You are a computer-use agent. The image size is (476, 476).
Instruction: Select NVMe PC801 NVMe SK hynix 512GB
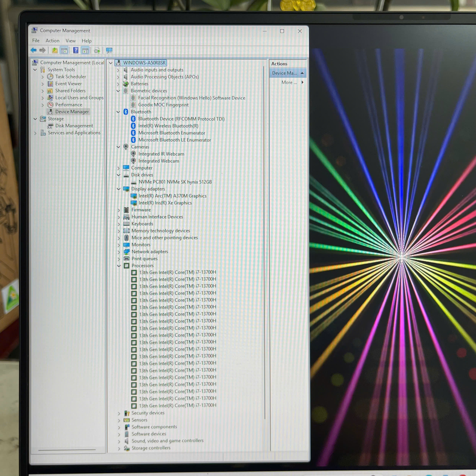[x=175, y=182]
